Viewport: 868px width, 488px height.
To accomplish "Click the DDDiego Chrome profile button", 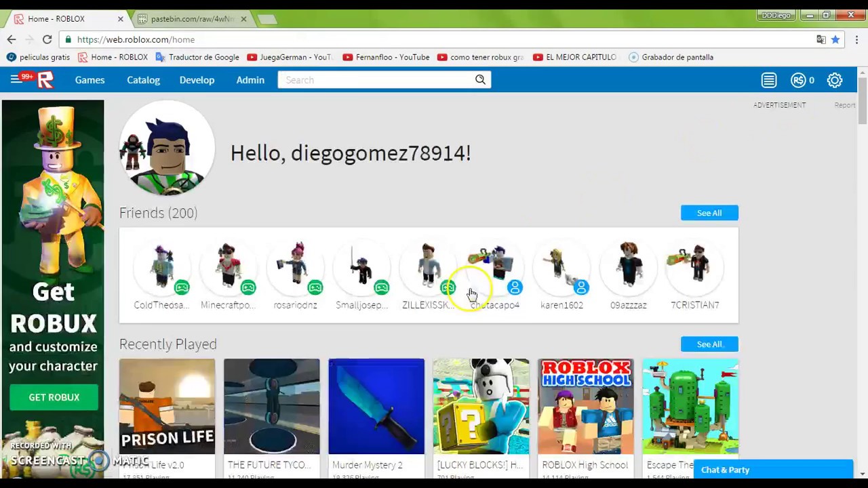I will click(776, 15).
